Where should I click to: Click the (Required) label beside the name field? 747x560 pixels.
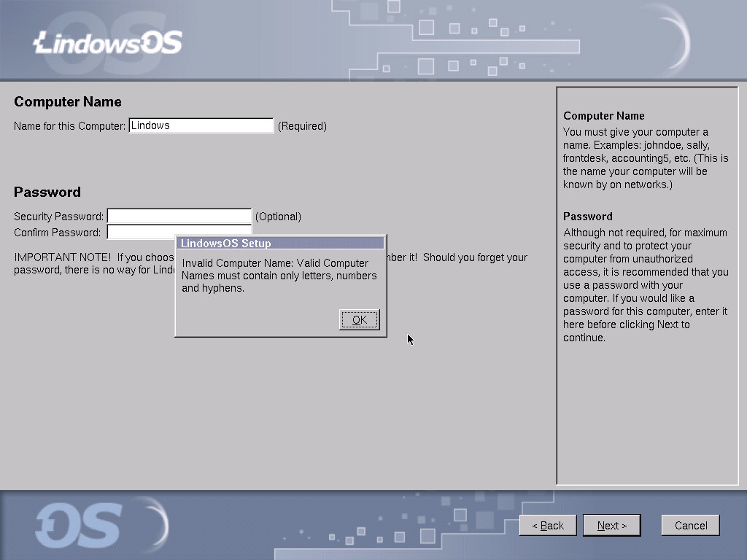(302, 126)
